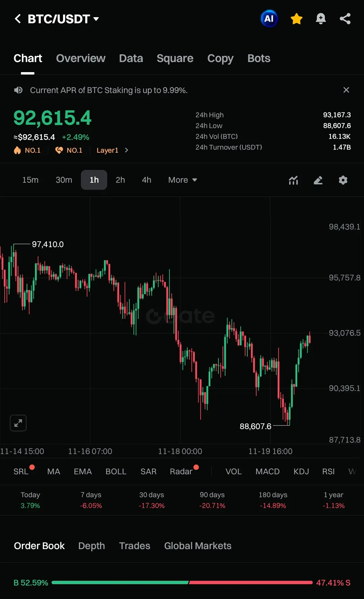Select the 15m timeframe
Image resolution: width=364 pixels, height=599 pixels.
pyautogui.click(x=30, y=180)
